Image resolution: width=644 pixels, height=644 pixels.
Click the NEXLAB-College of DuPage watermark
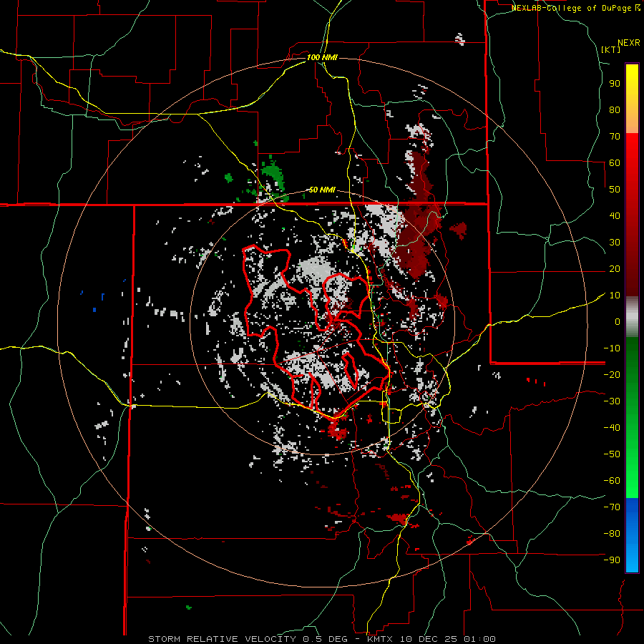tap(572, 8)
